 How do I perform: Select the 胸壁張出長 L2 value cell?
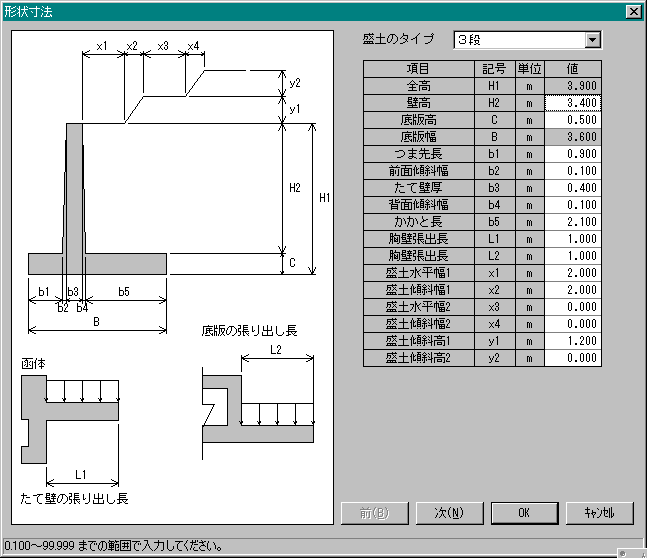click(x=573, y=255)
